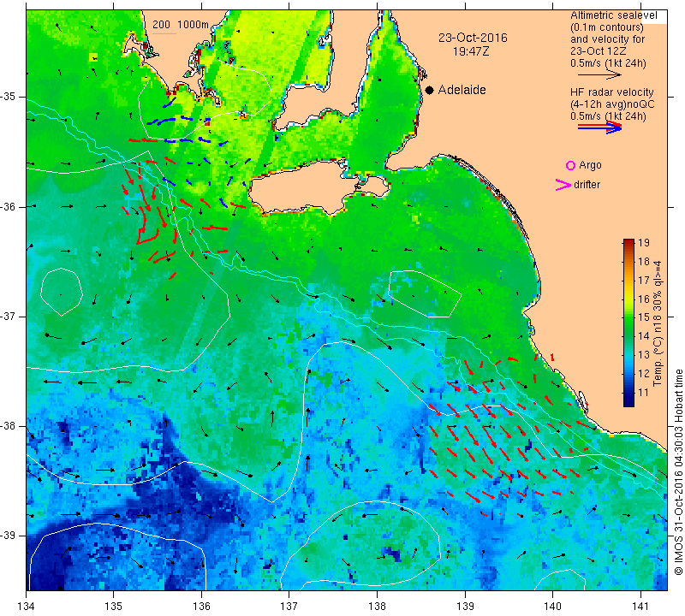The image size is (685, 616).
Task: Click the -39 latitude axis label
Action: (x=9, y=536)
